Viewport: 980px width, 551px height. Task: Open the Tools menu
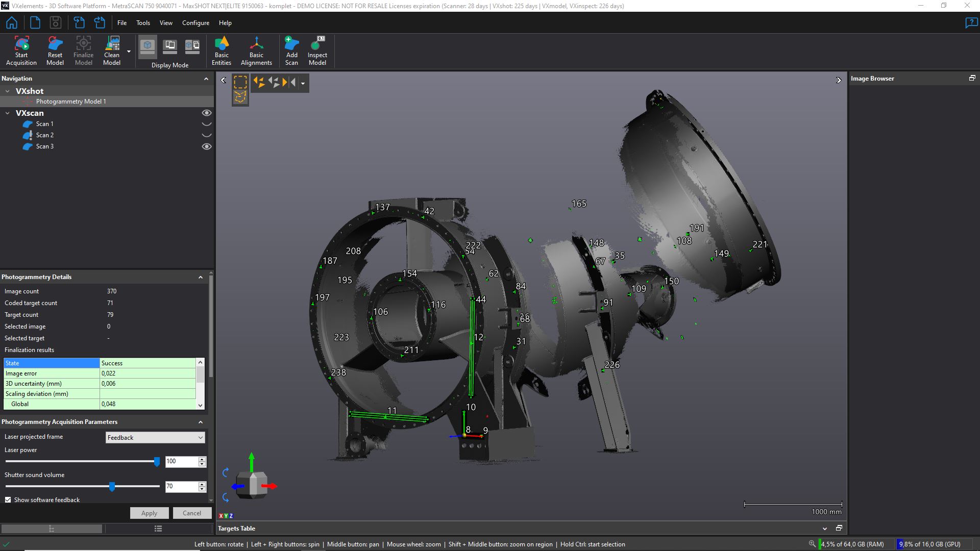click(x=143, y=23)
